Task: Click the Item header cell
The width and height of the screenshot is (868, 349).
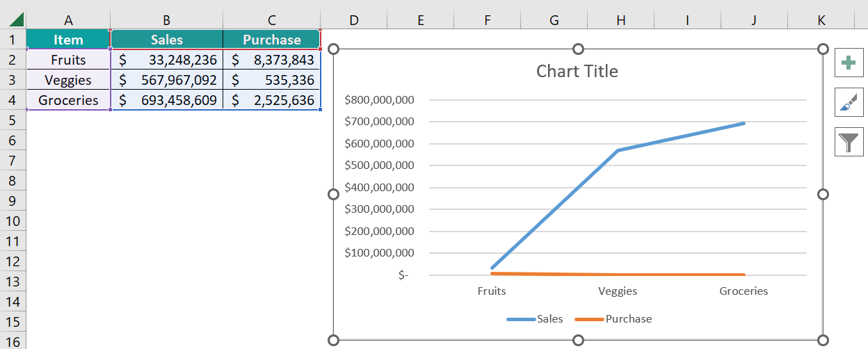Action: click(x=68, y=40)
